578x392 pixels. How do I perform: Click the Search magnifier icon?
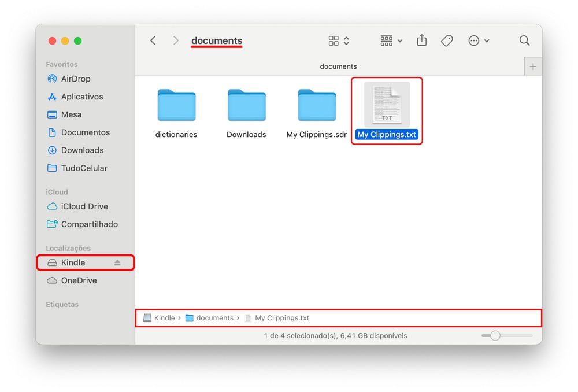pyautogui.click(x=524, y=40)
